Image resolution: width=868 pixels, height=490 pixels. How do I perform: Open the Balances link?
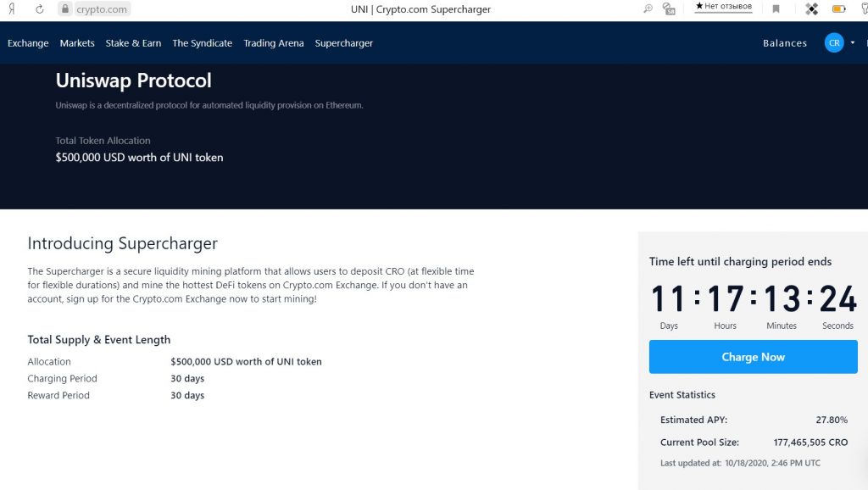pyautogui.click(x=785, y=43)
